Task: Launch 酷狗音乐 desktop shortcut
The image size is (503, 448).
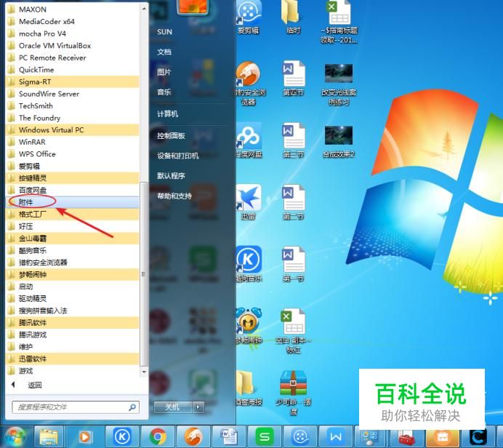Action: click(249, 264)
